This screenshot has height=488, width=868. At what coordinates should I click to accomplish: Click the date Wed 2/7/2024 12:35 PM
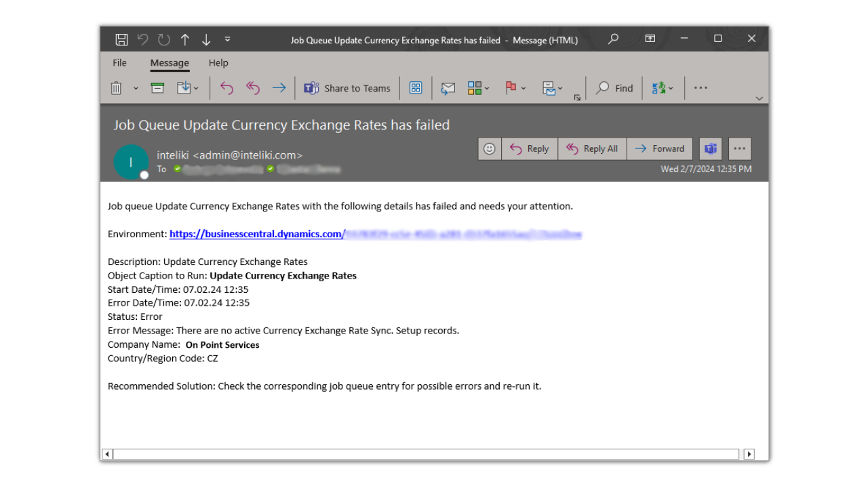[x=706, y=169]
